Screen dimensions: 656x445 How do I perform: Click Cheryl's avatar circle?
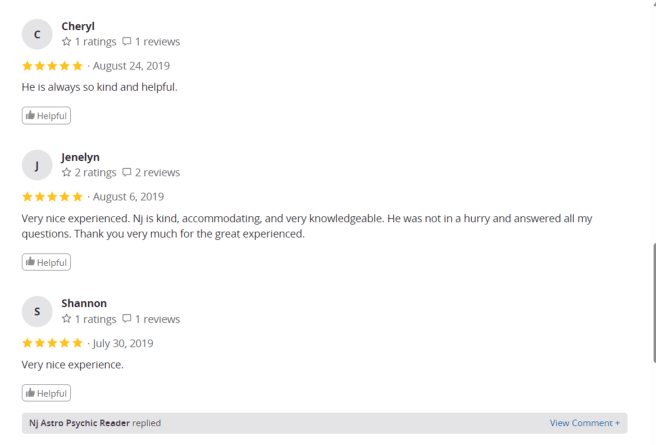[37, 35]
